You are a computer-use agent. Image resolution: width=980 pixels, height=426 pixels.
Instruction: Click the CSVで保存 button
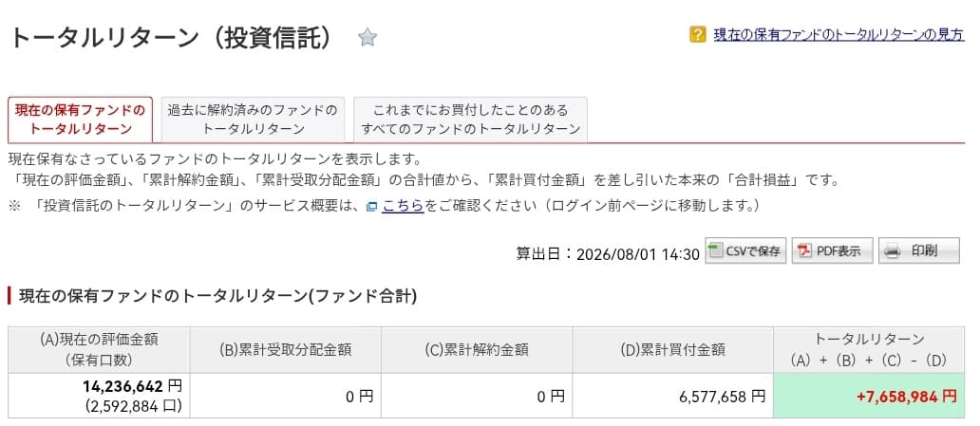[x=745, y=250]
